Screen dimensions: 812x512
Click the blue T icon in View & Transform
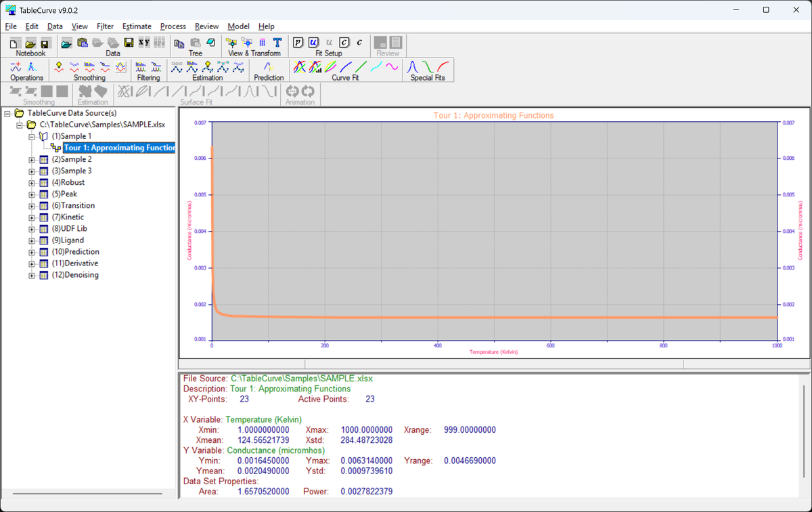pyautogui.click(x=277, y=43)
